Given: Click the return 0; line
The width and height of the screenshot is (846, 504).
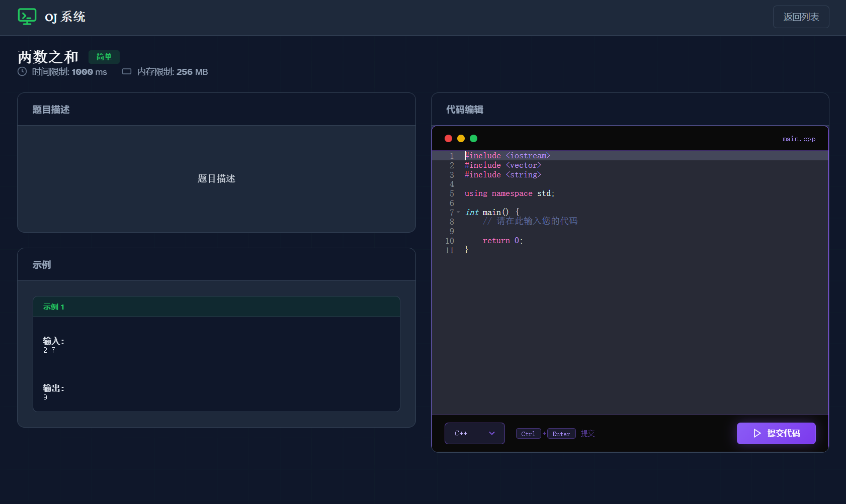Looking at the screenshot, I should click(503, 241).
